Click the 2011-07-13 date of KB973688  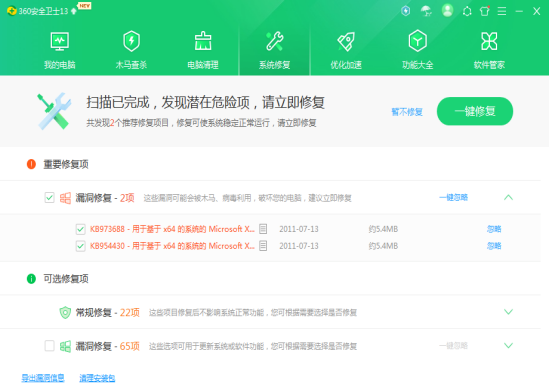coord(299,229)
